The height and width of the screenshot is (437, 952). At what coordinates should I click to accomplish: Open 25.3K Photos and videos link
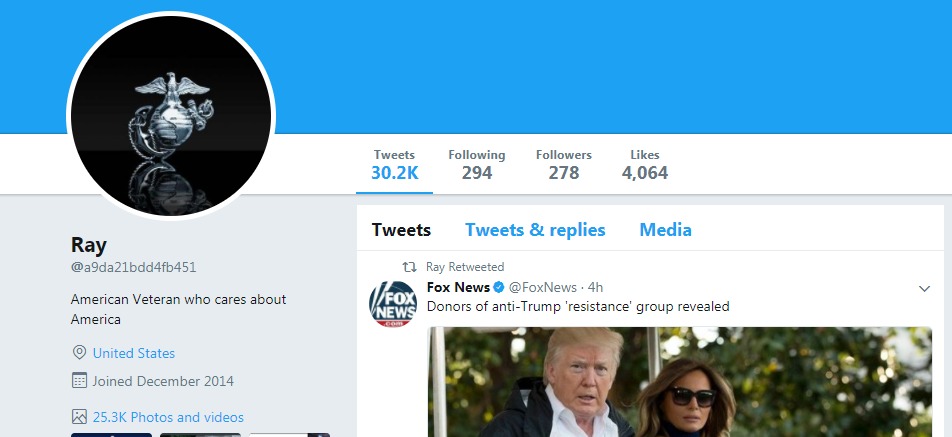click(x=168, y=417)
